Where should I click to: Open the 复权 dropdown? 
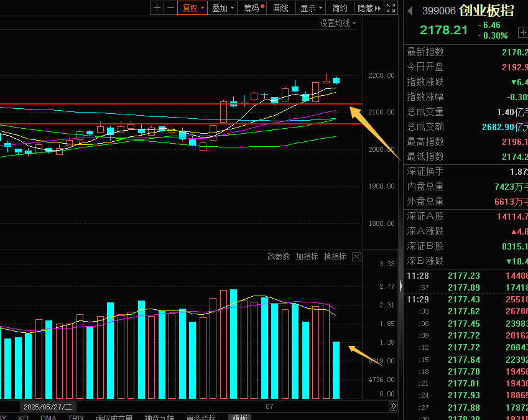tap(193, 8)
